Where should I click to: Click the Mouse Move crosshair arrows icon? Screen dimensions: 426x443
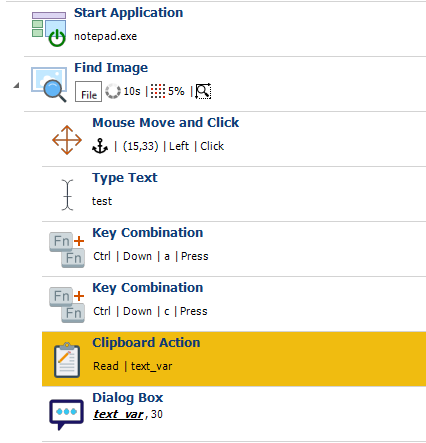pos(67,140)
